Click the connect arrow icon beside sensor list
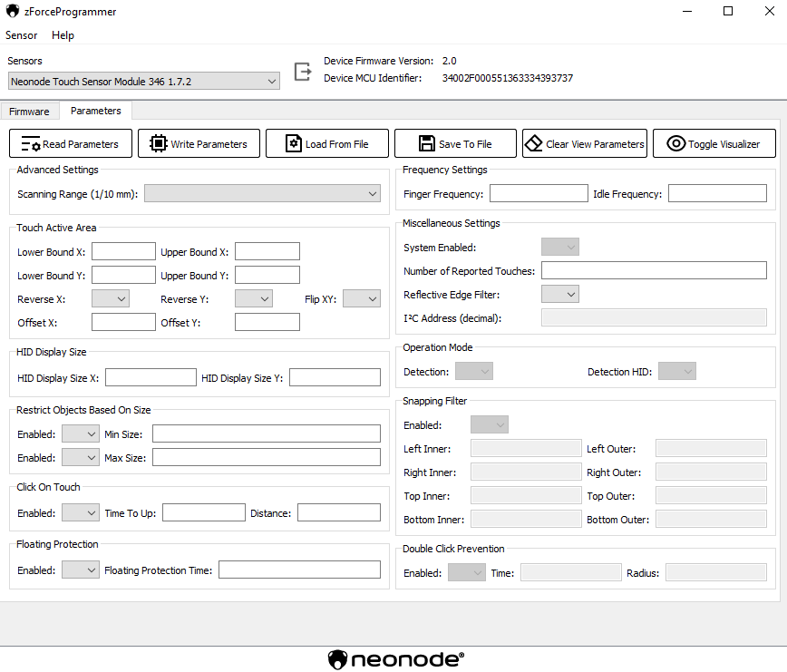The height and width of the screenshot is (672, 787). point(303,71)
